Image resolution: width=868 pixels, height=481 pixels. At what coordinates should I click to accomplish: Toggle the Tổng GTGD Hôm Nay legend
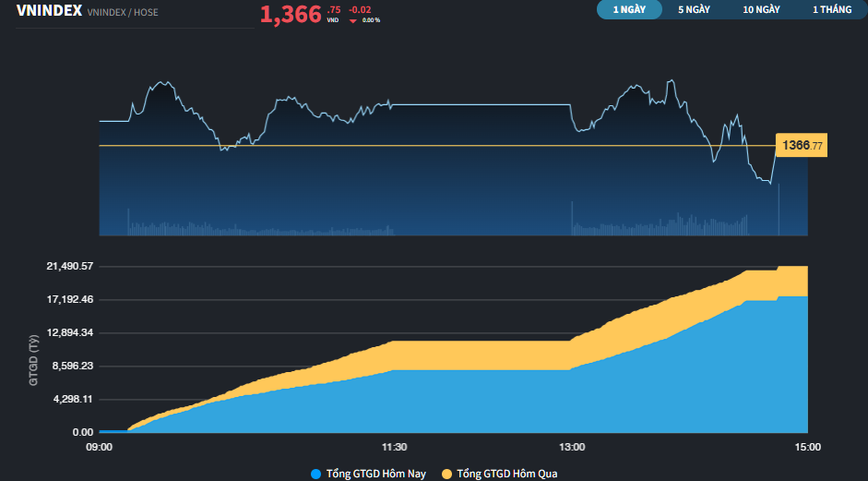[x=375, y=474]
